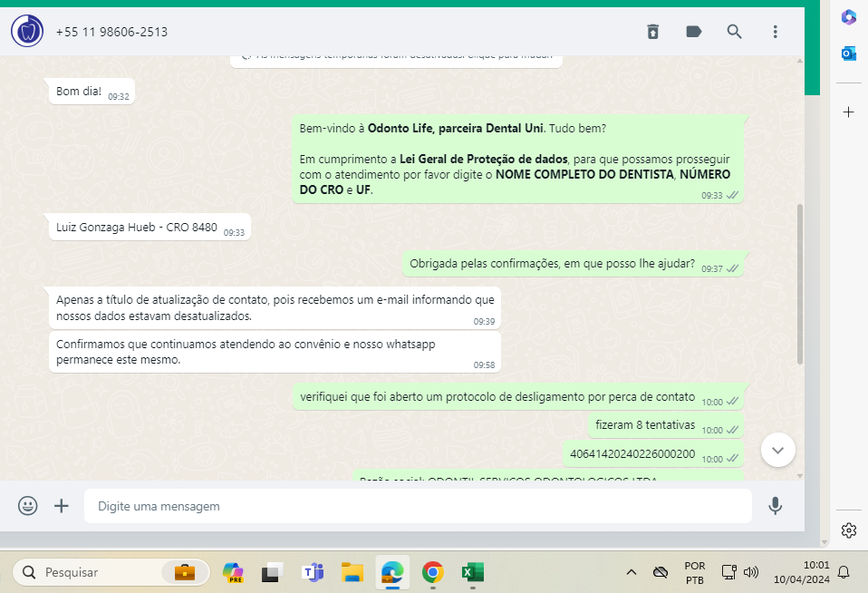Open Edge sidebar settings gear
This screenshot has height=593, width=868.
coord(849,530)
